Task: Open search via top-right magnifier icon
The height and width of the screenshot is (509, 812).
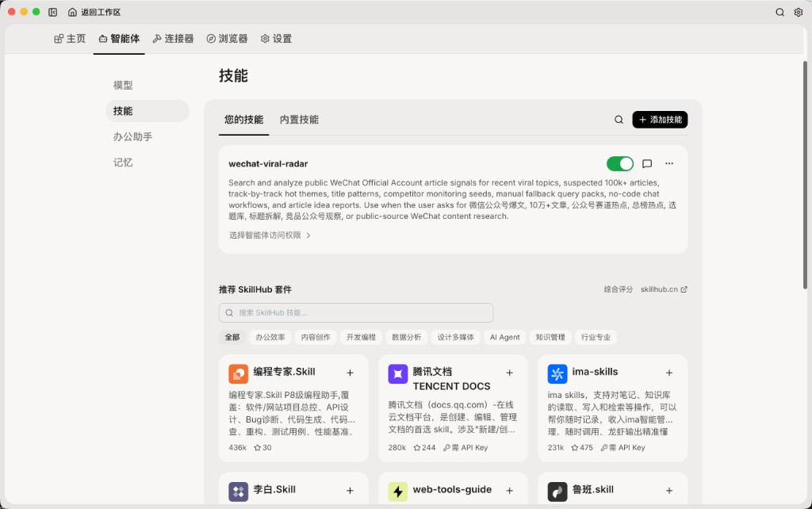Action: click(x=779, y=12)
